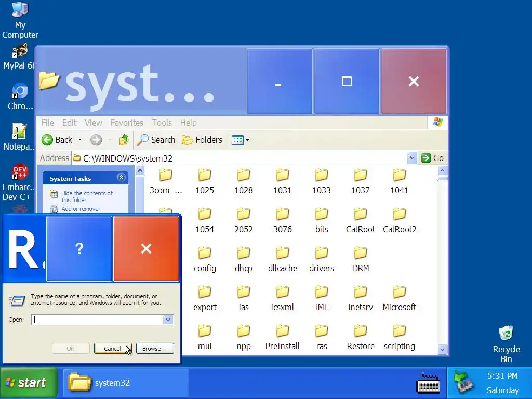Click the Back toolbar button

point(57,140)
